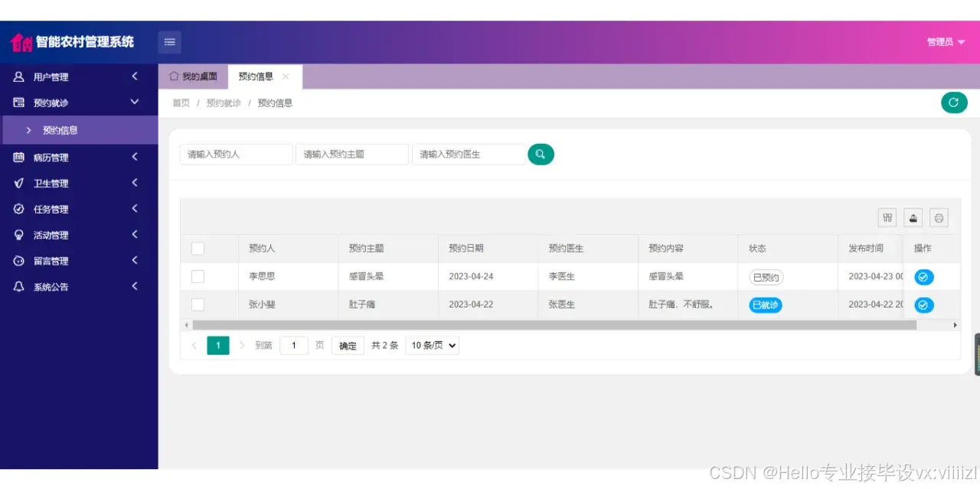Click the 卫生管理 sidebar icon
The height and width of the screenshot is (489, 980).
[x=19, y=183]
